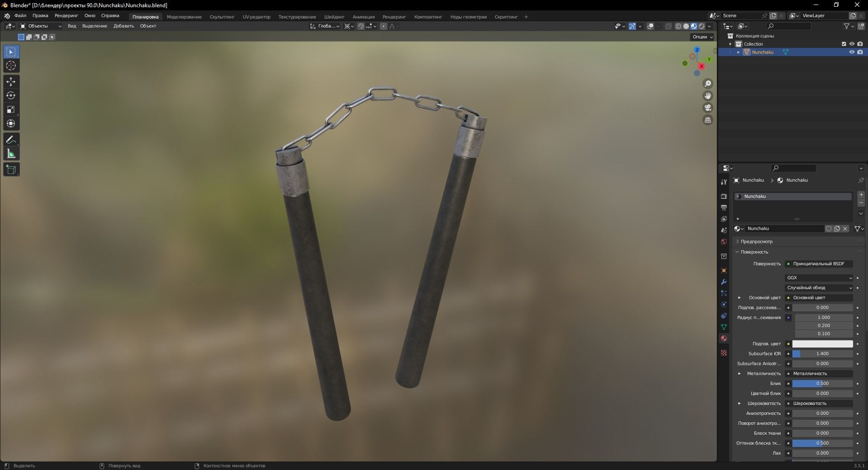Toggle viewport overlays button

[650, 26]
